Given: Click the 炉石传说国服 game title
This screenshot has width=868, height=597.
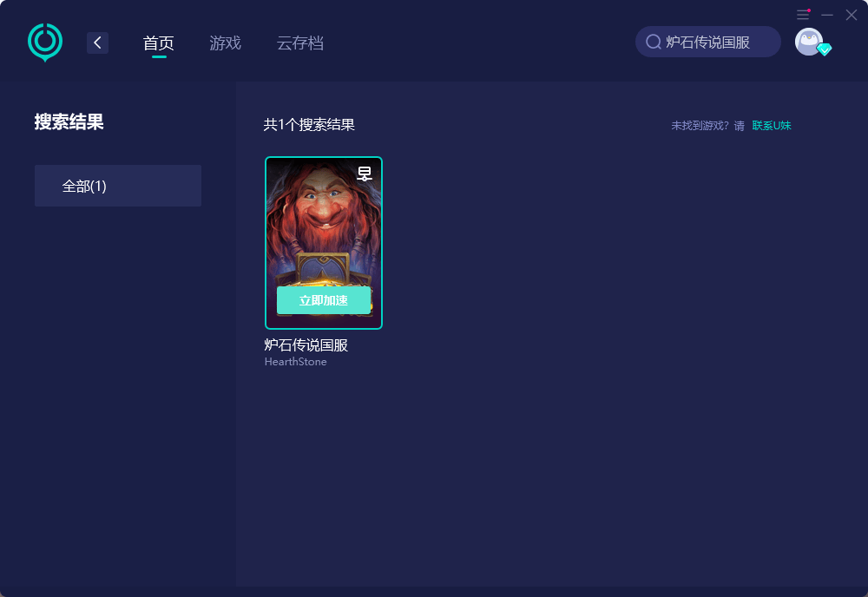Looking at the screenshot, I should tap(306, 345).
